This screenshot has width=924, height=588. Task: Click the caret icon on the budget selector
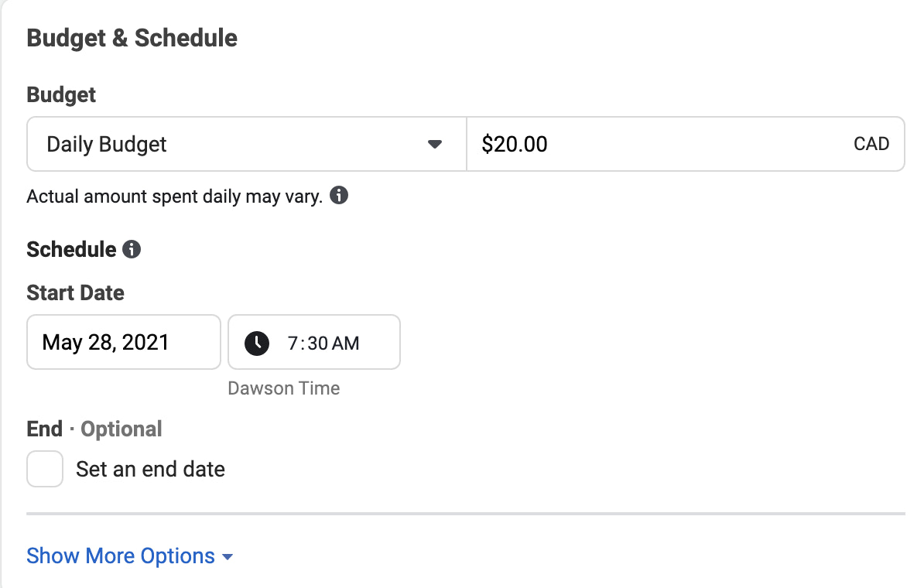point(436,143)
